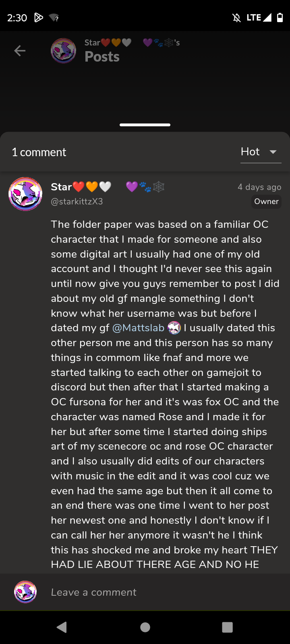Tap the 1 comment heading

(39, 152)
